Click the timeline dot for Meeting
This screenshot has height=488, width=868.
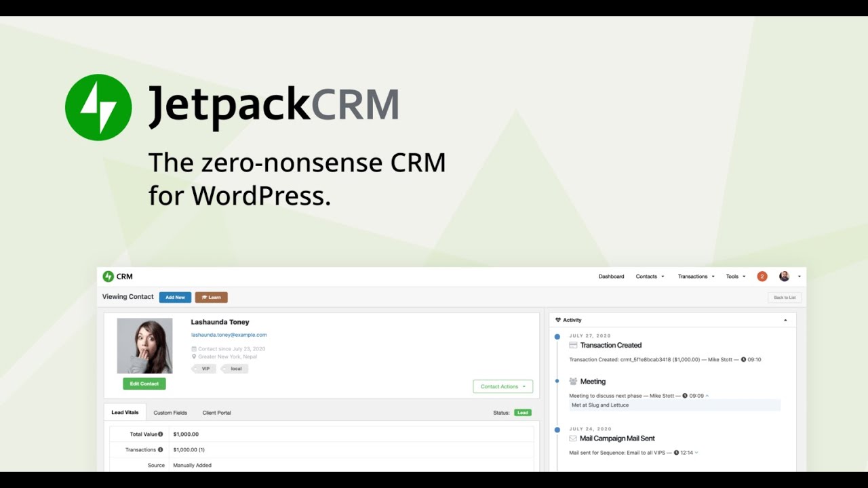(557, 382)
